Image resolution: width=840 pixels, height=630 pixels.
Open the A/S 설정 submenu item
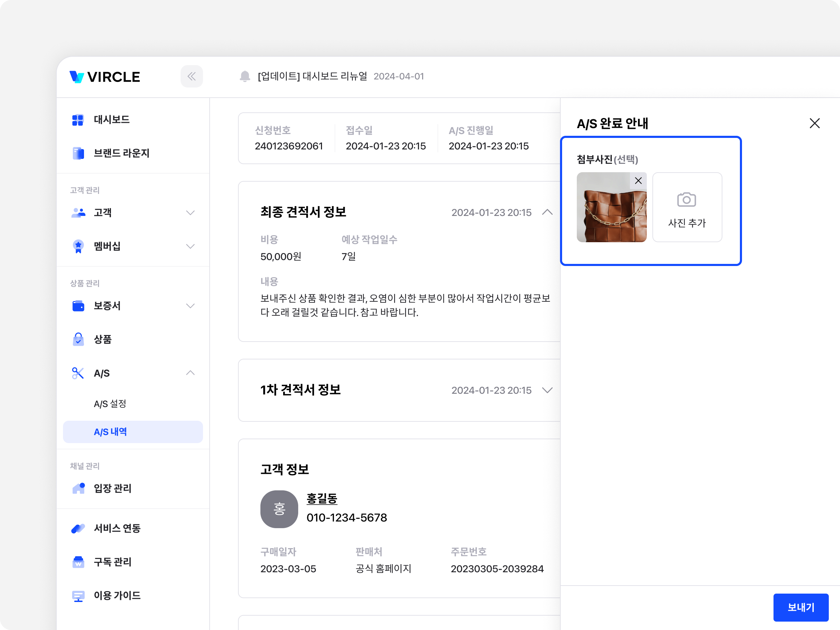pyautogui.click(x=110, y=404)
